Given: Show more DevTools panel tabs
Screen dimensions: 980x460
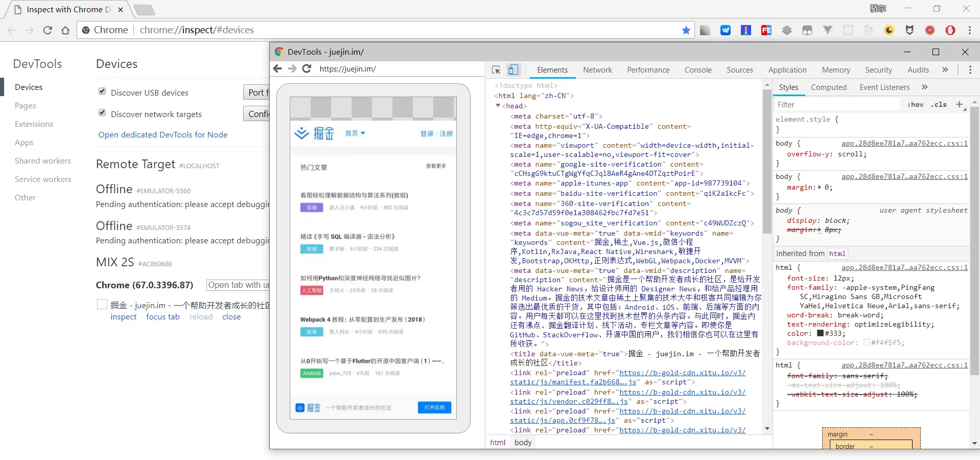Looking at the screenshot, I should coord(945,70).
